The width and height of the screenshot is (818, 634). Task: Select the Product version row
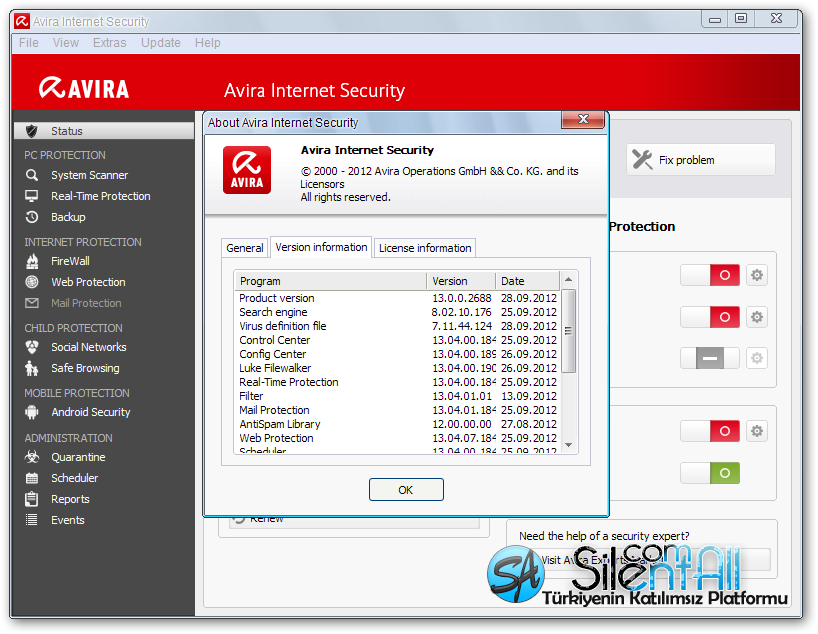[x=399, y=298]
